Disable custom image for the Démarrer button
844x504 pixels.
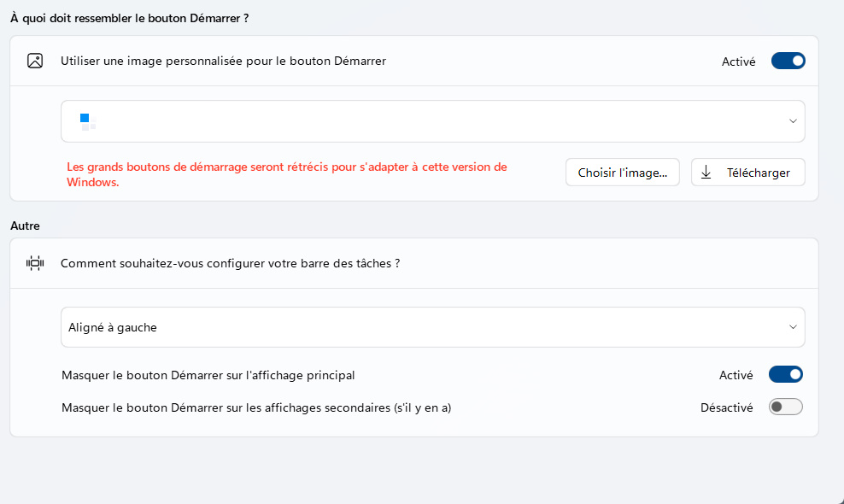pyautogui.click(x=788, y=61)
